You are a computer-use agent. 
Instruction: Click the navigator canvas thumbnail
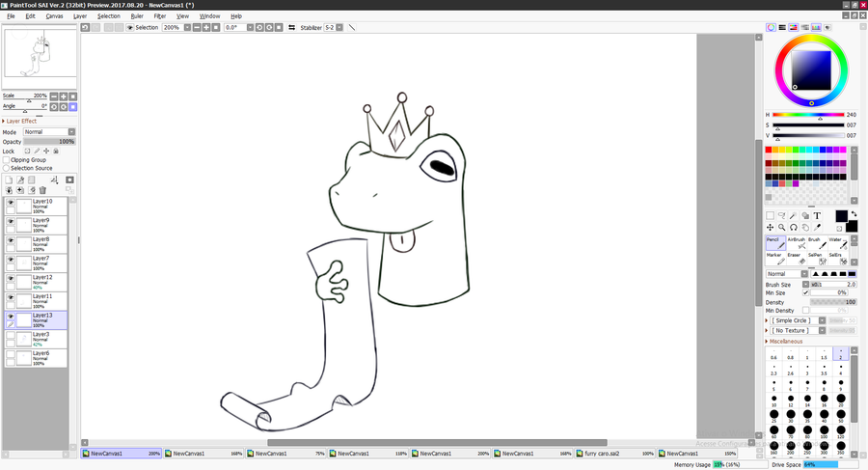point(40,53)
